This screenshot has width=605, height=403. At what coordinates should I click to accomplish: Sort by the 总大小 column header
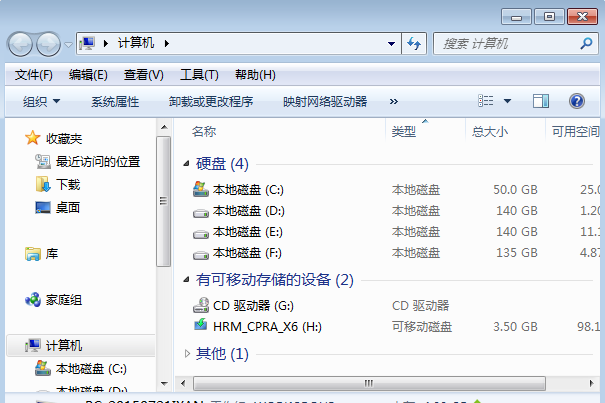(x=490, y=132)
